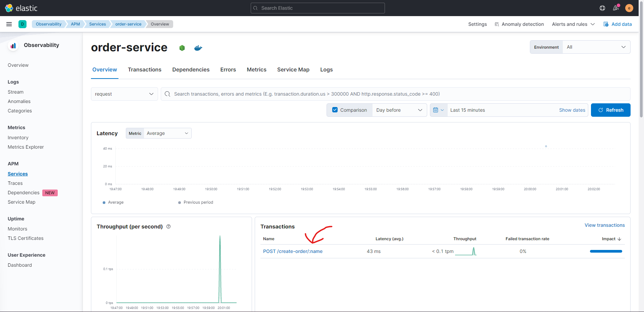Open the newsfeed notifications icon
644x312 pixels.
616,8
